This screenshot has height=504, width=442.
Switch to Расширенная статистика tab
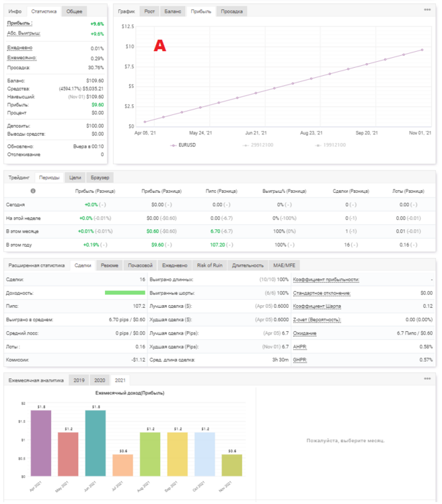tap(37, 265)
